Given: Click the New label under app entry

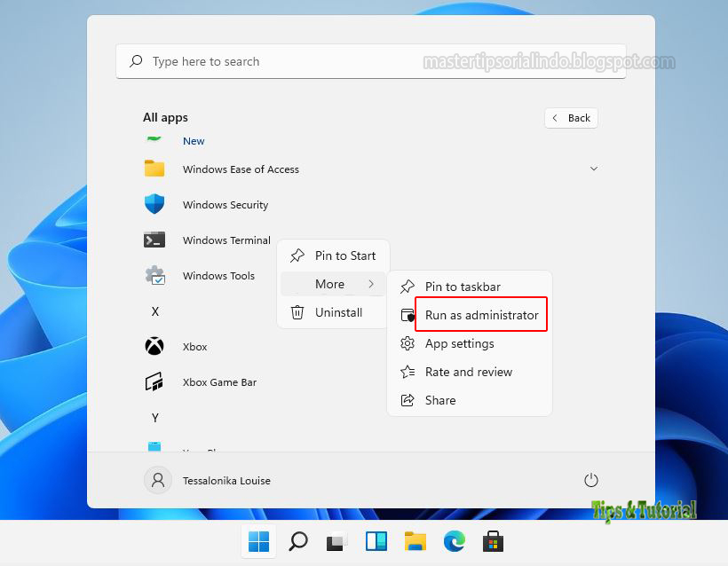Looking at the screenshot, I should pyautogui.click(x=194, y=141).
